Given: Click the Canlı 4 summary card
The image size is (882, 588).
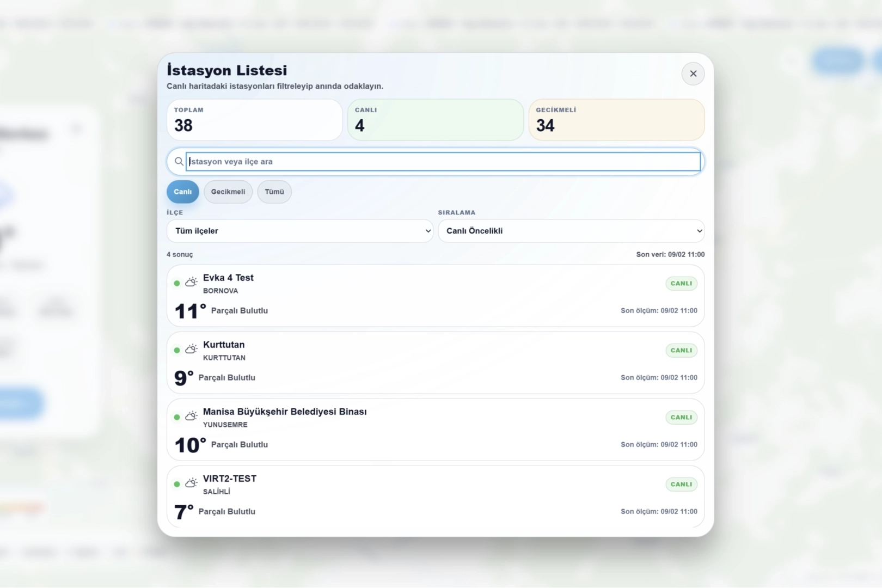Looking at the screenshot, I should pyautogui.click(x=435, y=120).
